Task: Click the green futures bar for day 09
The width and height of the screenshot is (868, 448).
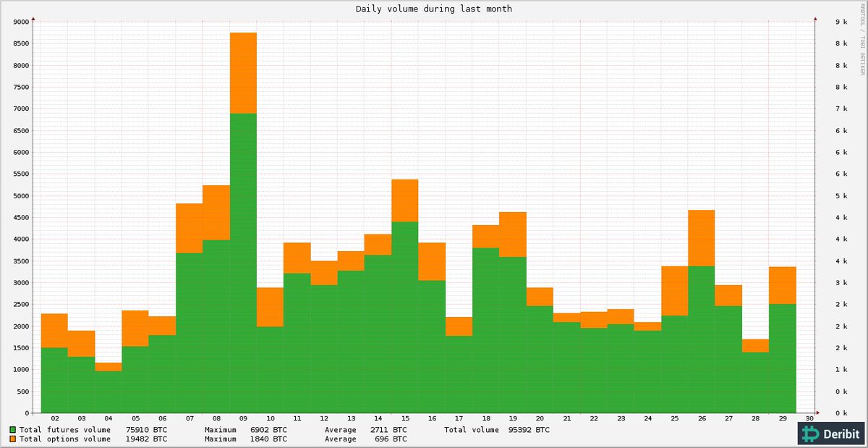Action: click(x=244, y=263)
